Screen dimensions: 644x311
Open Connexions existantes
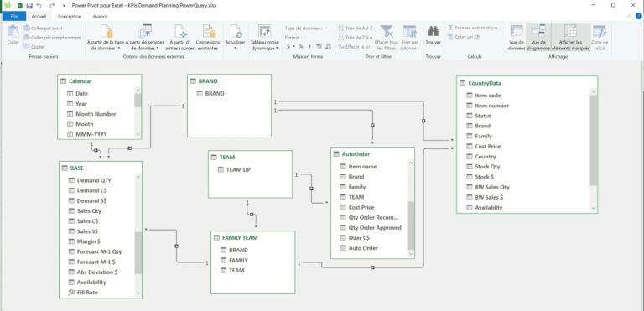point(207,38)
